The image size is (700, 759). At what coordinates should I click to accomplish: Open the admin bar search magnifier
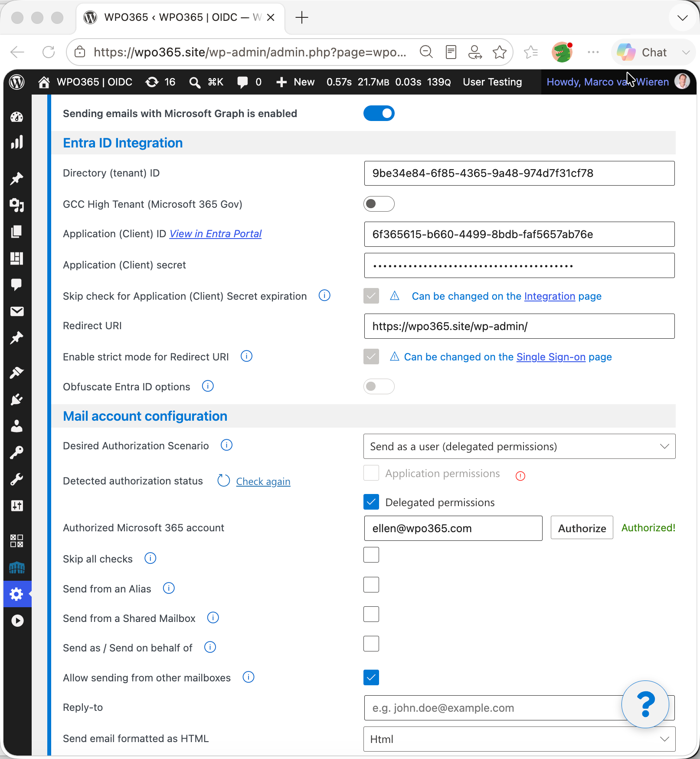click(195, 82)
